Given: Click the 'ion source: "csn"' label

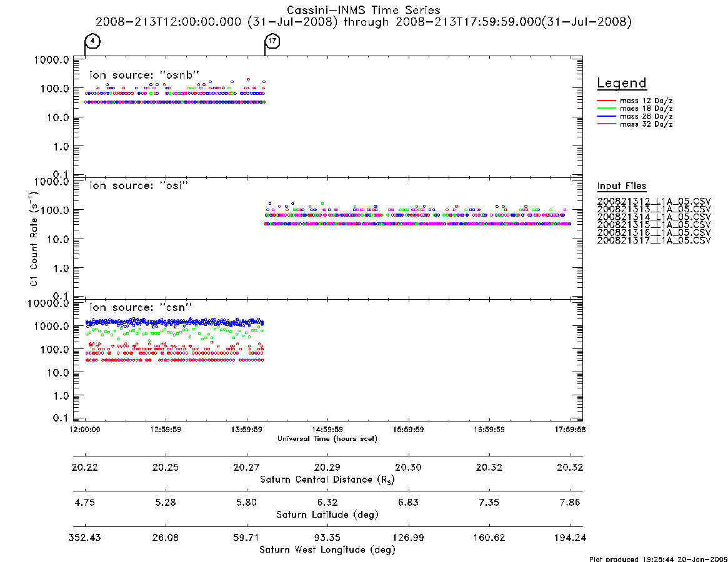Looking at the screenshot, I should tap(141, 307).
